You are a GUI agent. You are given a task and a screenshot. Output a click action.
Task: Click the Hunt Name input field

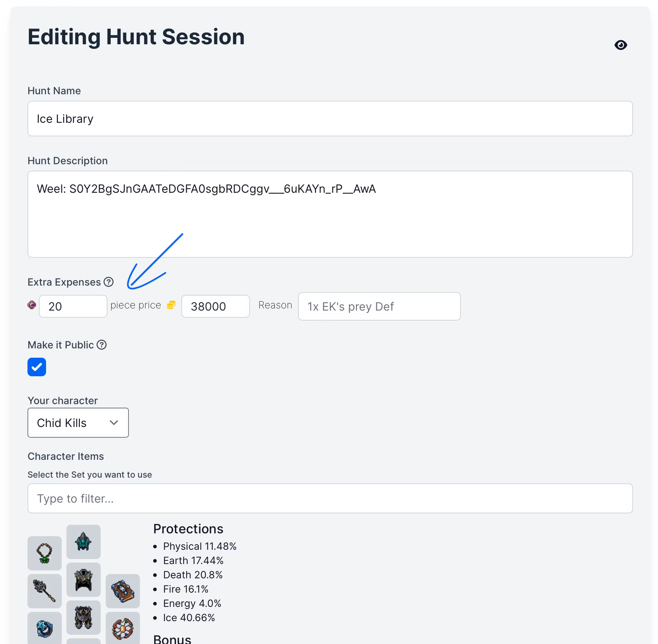pyautogui.click(x=330, y=119)
